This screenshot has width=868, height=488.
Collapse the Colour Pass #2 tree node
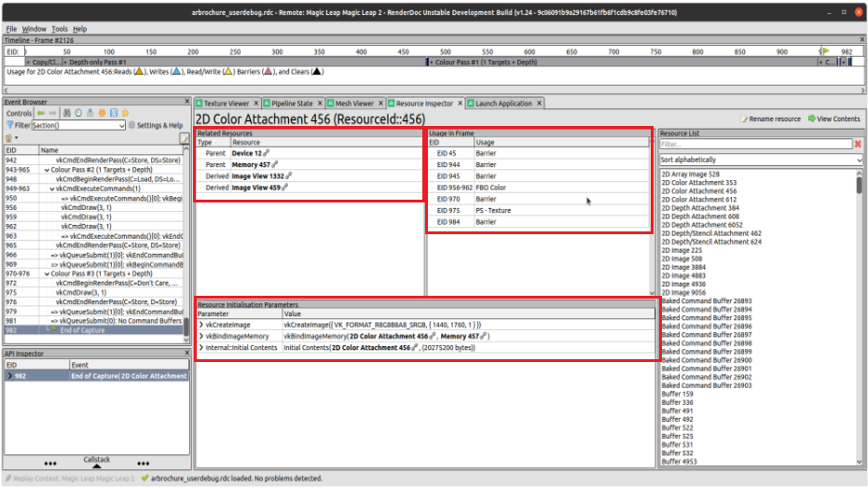(x=46, y=171)
